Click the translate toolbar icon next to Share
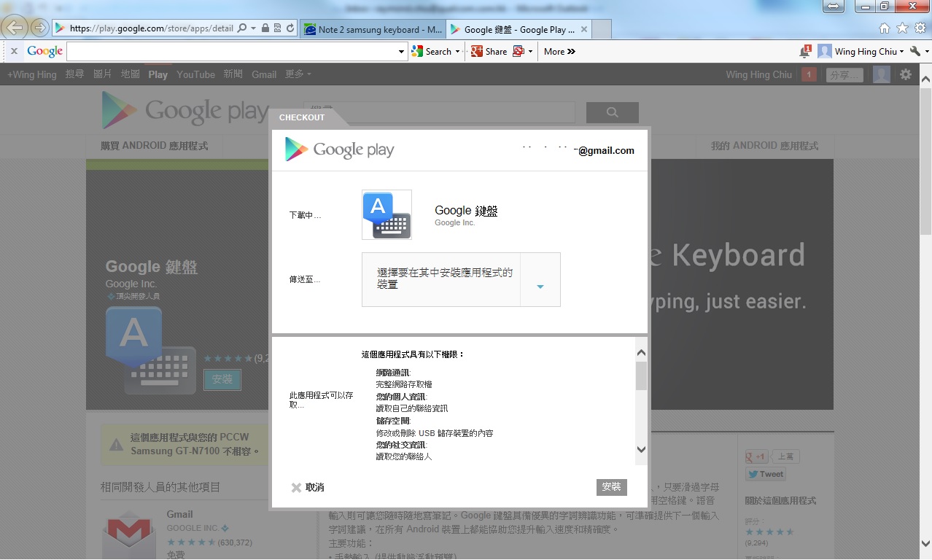Screen dimensions: 932x560 click(x=519, y=52)
